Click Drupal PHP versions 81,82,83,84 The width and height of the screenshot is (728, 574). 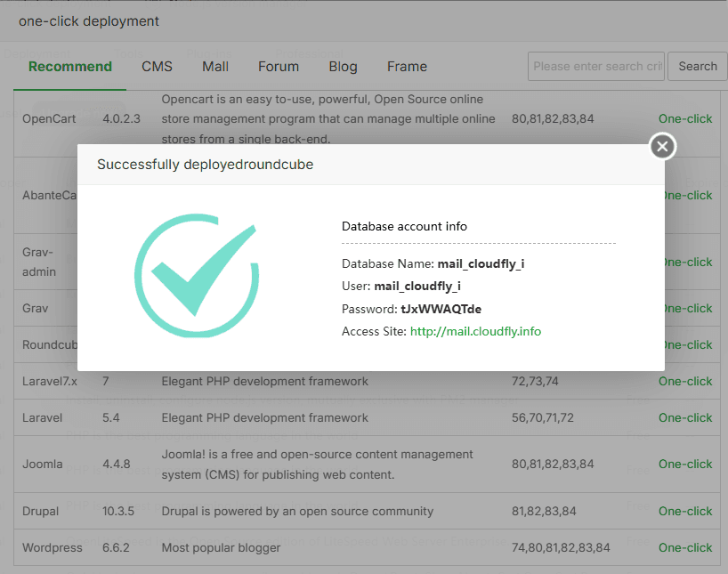(x=544, y=512)
